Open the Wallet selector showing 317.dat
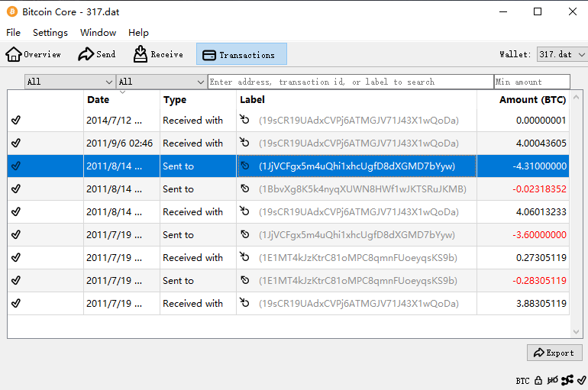This screenshot has height=390, width=588. (x=561, y=54)
